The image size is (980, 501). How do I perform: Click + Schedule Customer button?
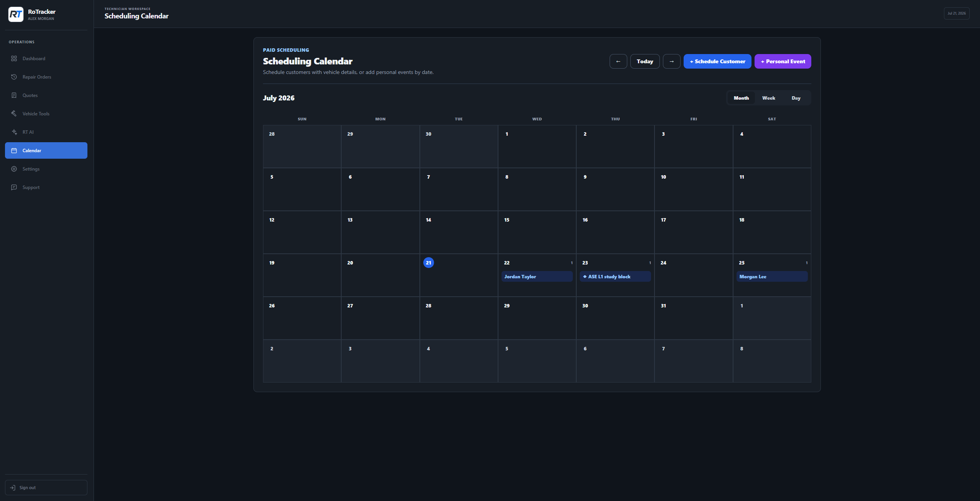click(x=717, y=61)
